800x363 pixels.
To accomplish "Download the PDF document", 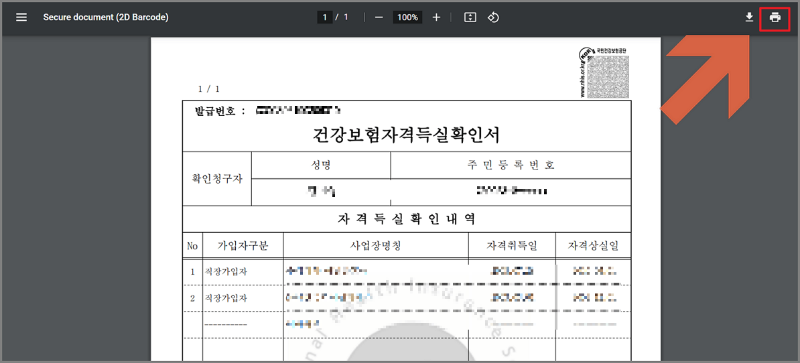I will (749, 17).
